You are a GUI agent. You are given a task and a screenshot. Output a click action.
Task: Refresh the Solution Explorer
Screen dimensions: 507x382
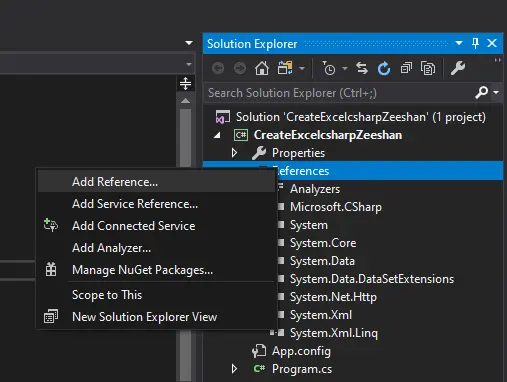point(384,68)
